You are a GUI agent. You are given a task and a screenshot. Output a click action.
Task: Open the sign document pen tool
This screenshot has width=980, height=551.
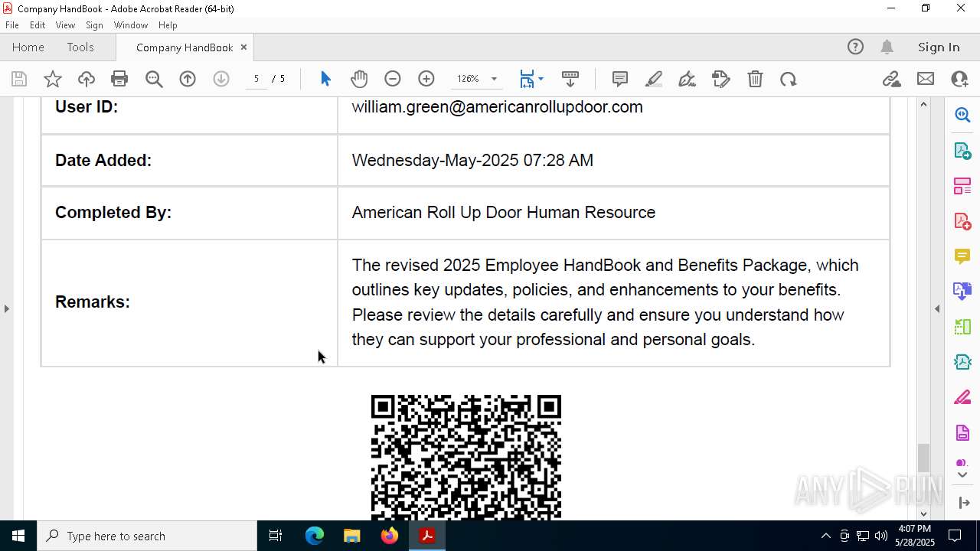click(688, 79)
